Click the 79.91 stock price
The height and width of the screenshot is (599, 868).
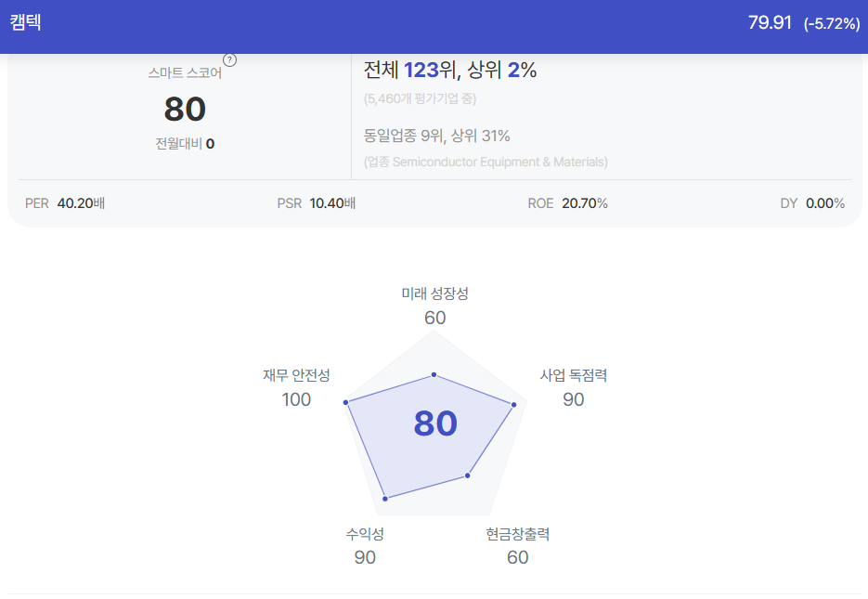click(x=770, y=22)
